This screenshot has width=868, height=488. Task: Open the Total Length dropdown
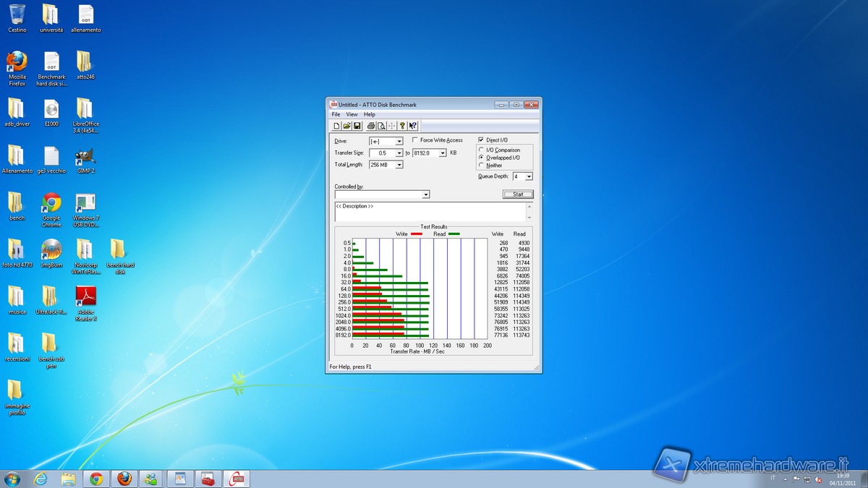pyautogui.click(x=399, y=165)
